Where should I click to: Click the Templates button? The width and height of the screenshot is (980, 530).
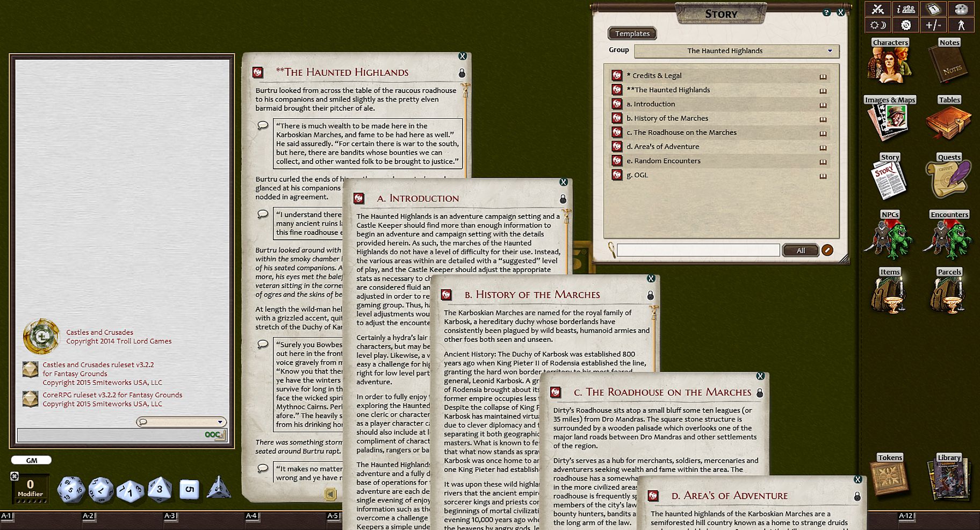point(632,33)
